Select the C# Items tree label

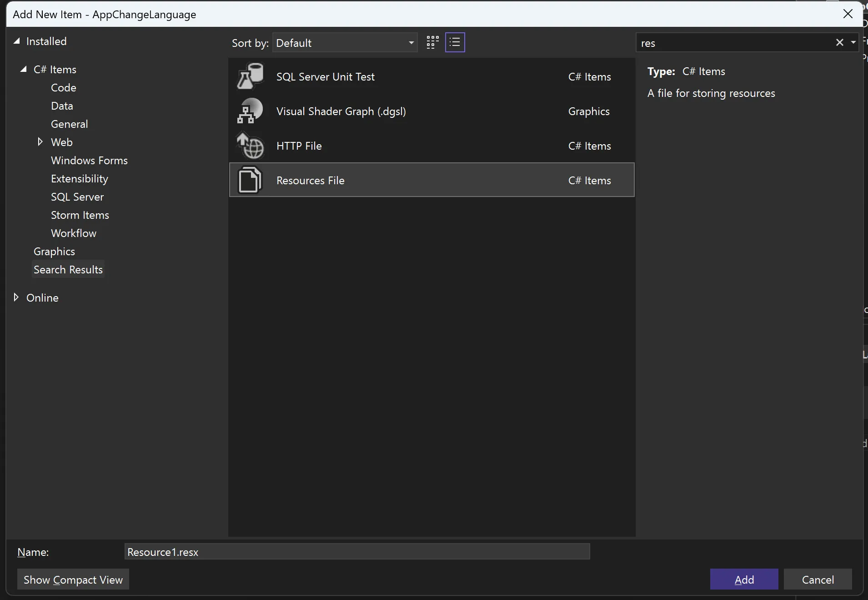click(x=55, y=69)
